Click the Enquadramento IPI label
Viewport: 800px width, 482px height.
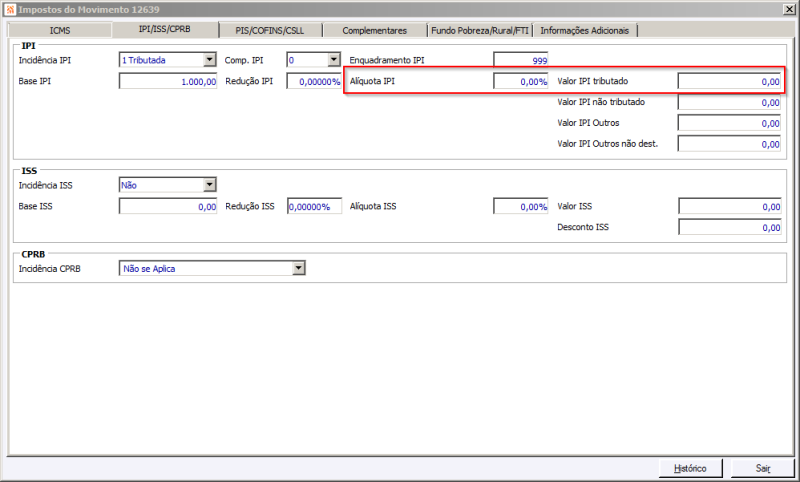point(387,60)
